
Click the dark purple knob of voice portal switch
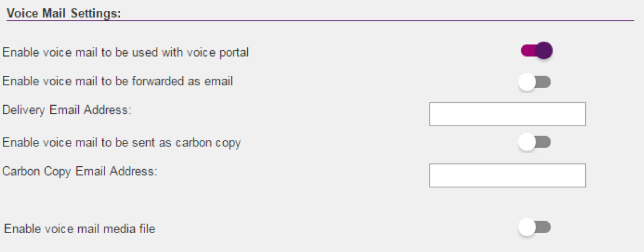544,51
